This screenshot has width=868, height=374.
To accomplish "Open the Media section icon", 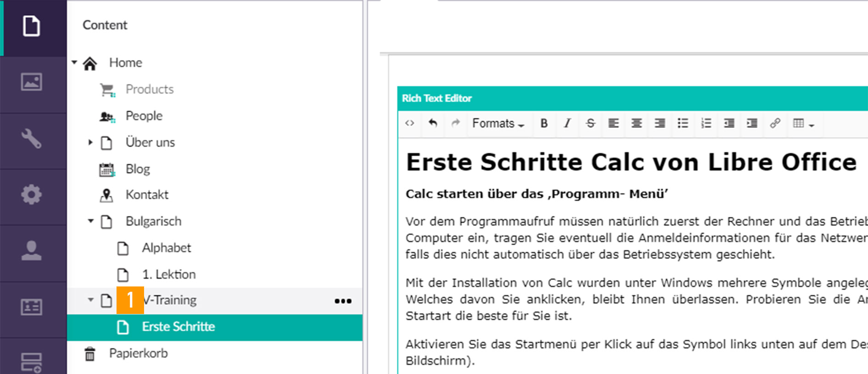I will pos(32,82).
